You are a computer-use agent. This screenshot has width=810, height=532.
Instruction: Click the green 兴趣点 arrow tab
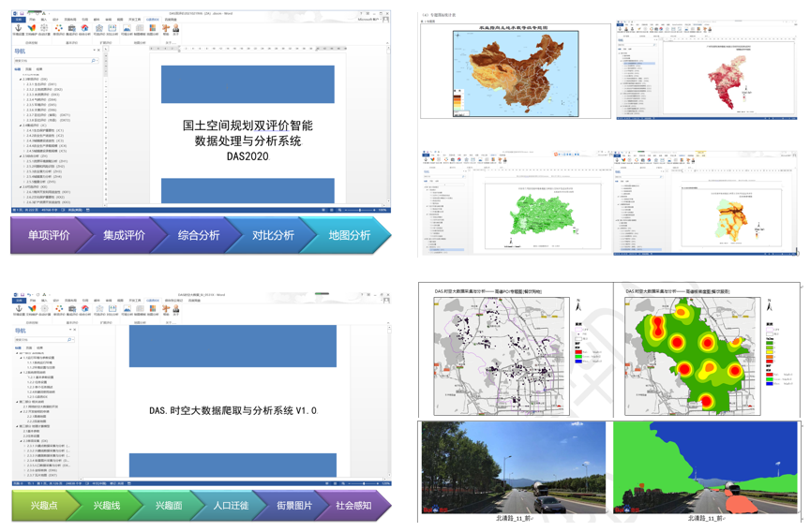tap(44, 506)
